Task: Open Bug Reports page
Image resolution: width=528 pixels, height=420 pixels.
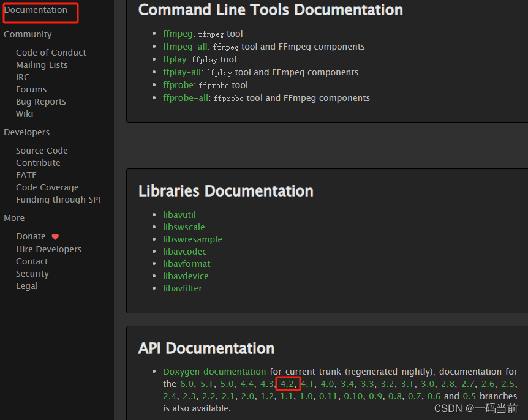Action: [x=41, y=102]
